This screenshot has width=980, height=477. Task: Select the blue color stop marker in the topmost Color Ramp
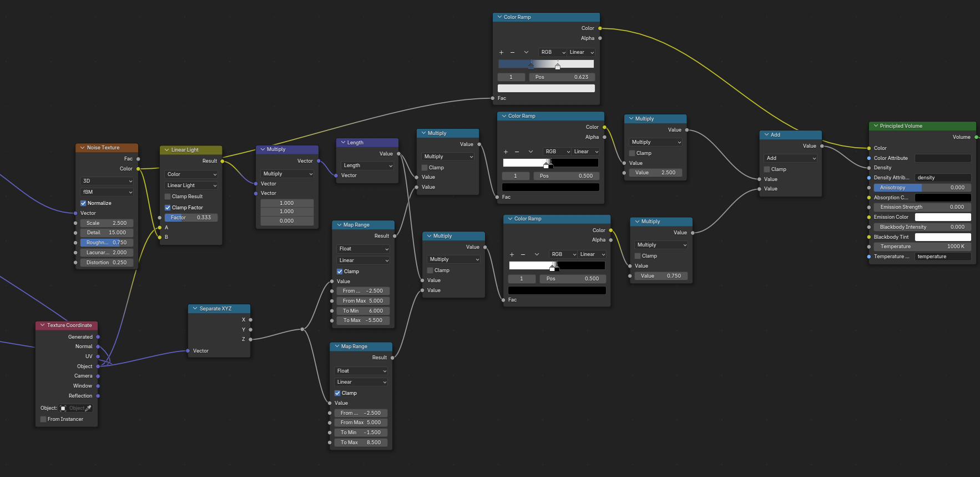click(531, 66)
